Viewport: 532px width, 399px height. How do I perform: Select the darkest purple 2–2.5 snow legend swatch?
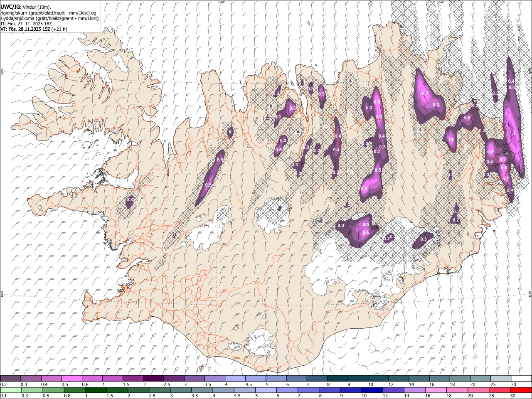(x=153, y=378)
